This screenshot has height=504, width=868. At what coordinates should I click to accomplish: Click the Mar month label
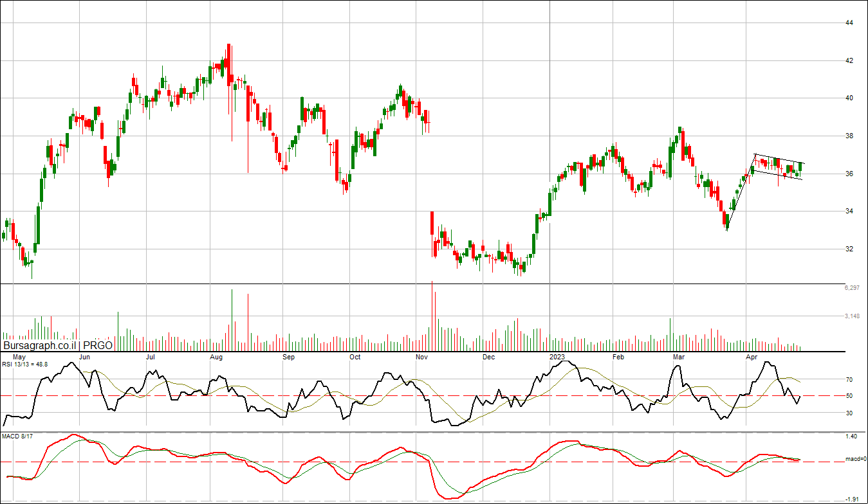(x=679, y=357)
